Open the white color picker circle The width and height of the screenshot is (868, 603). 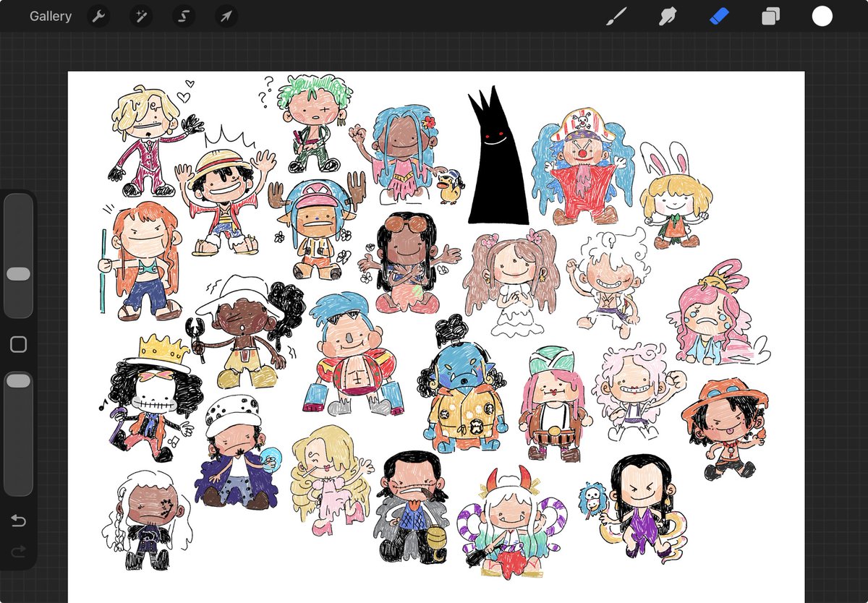click(822, 16)
